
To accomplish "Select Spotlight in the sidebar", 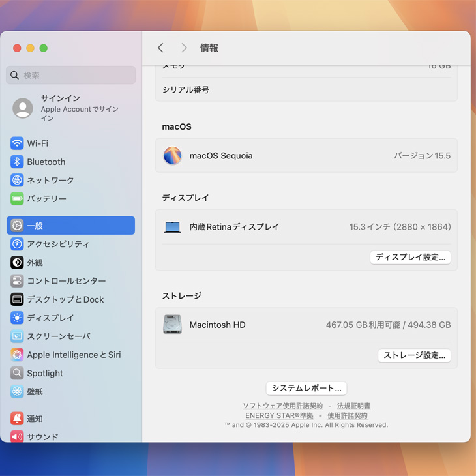I will coord(70,373).
